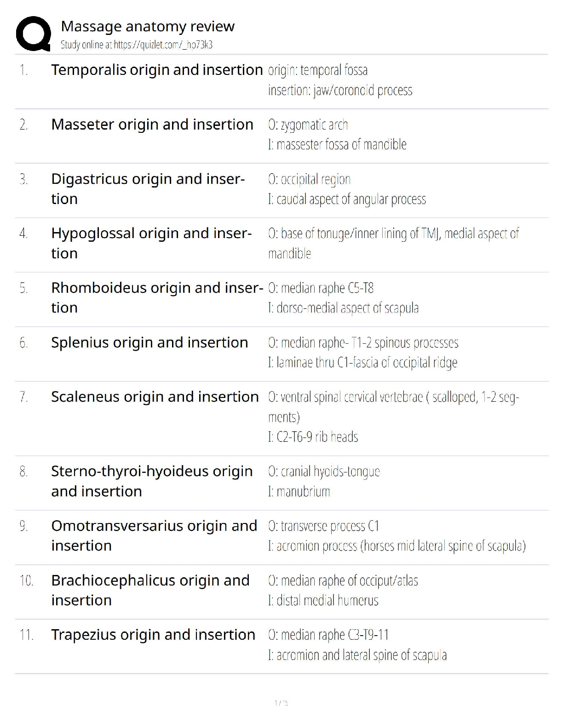Select the Temporalis origin and insertion term
Screen dimensions: 563x728
pos(157,70)
